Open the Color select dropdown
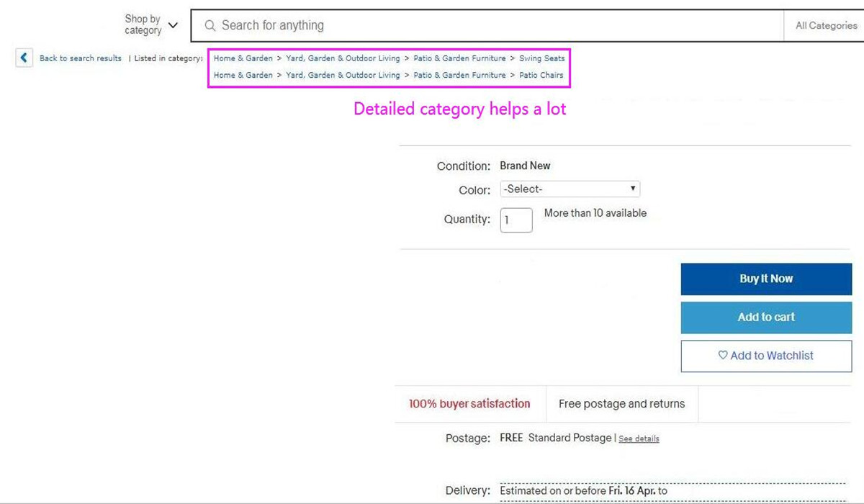The width and height of the screenshot is (864, 504). click(570, 189)
